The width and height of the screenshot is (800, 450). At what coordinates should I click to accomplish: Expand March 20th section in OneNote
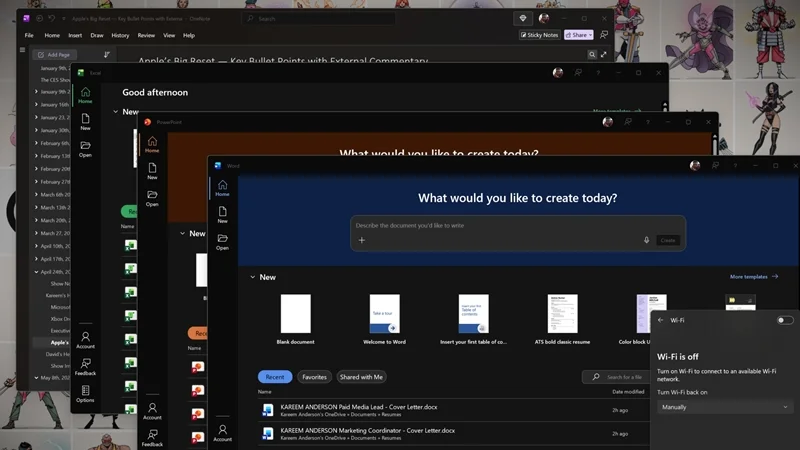[x=36, y=220]
